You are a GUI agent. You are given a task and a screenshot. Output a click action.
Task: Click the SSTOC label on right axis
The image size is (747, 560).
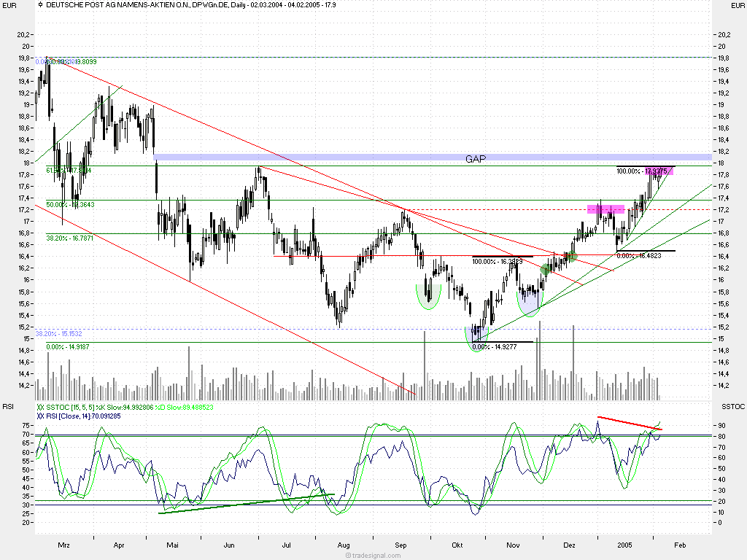point(732,405)
